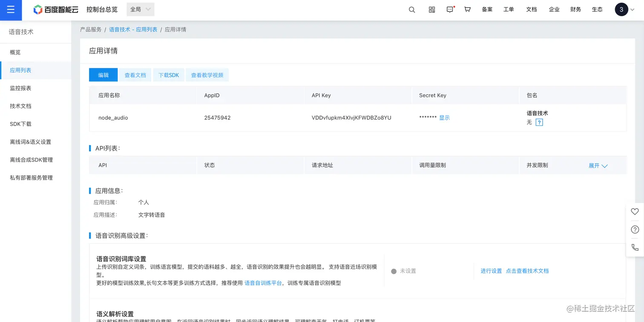The height and width of the screenshot is (322, 644).
Task: Select the 编辑 tab
Action: pyautogui.click(x=103, y=75)
